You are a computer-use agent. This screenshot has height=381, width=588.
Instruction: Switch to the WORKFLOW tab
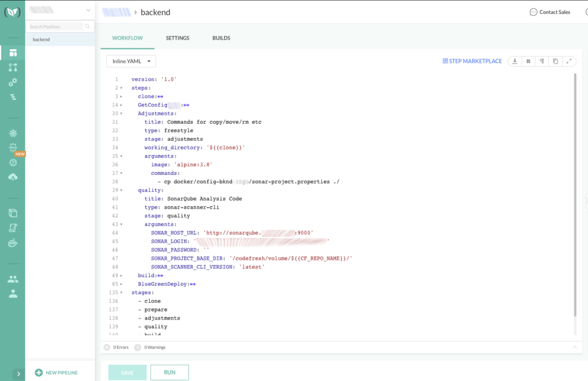[127, 38]
